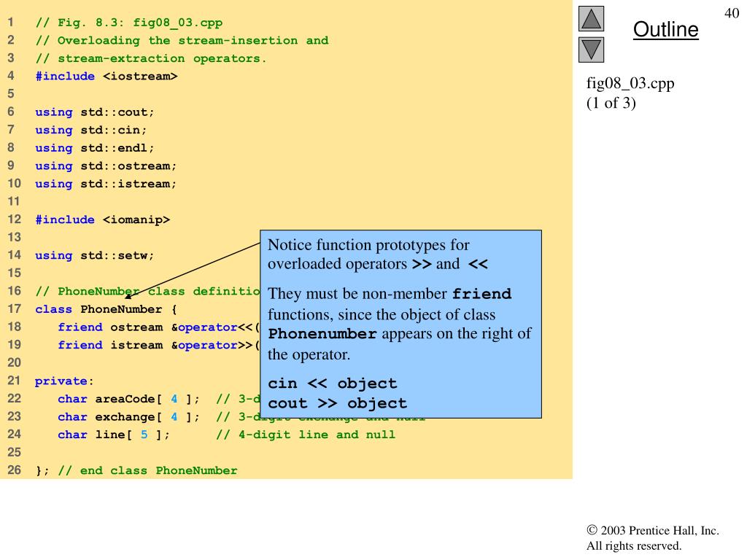The image size is (747, 560).
Task: Click the fig08_03.cpp label under Outline
Action: tap(630, 83)
